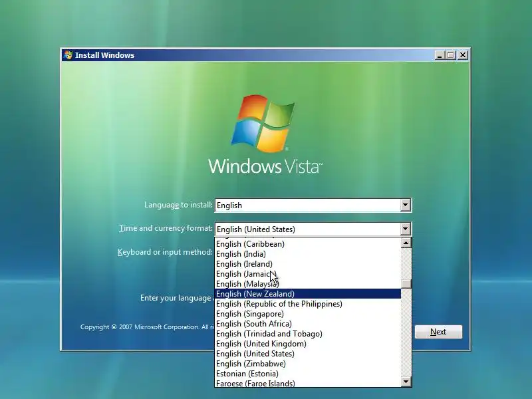The width and height of the screenshot is (532, 399).
Task: Select English (Ireland) in the list
Action: pos(308,264)
